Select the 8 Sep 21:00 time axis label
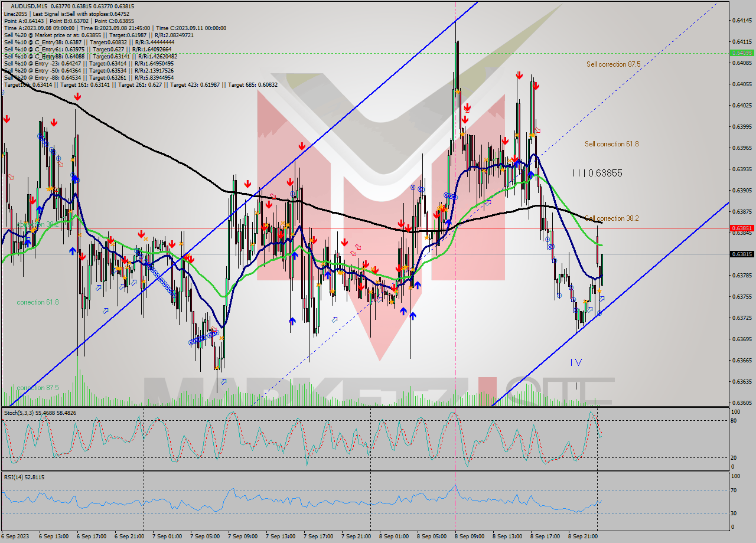Image resolution: width=756 pixels, height=543 pixels. pos(584,537)
